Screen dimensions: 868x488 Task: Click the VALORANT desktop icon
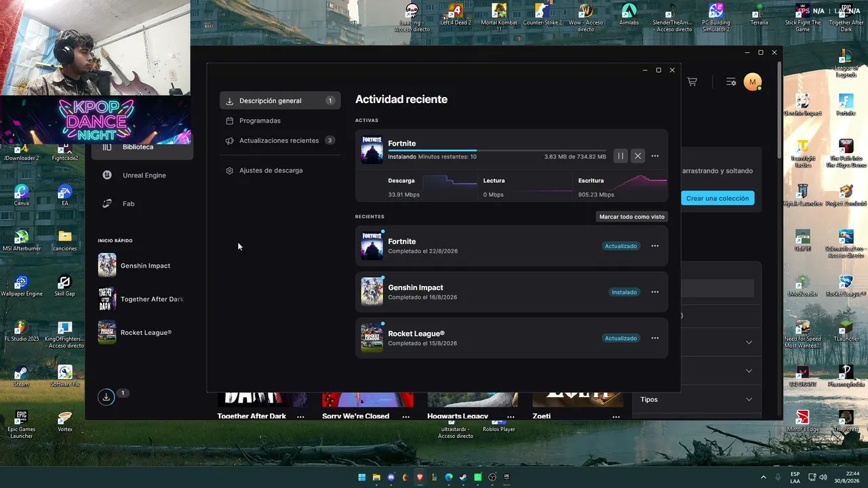coord(803,376)
